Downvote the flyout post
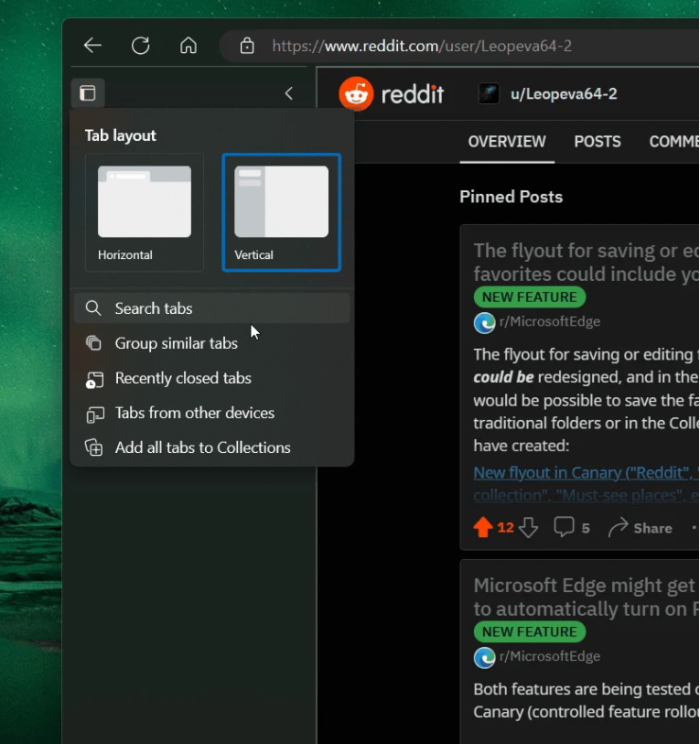The image size is (700, 744). (x=528, y=528)
